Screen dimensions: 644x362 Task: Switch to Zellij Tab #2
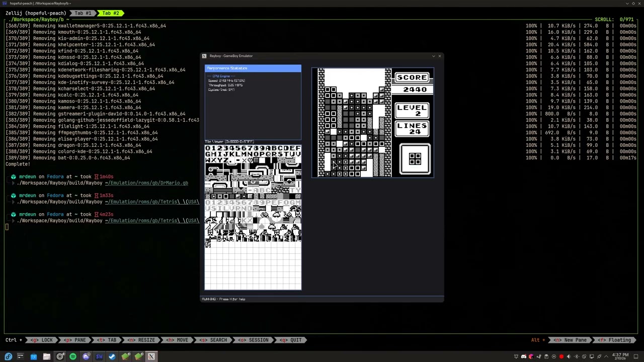click(111, 13)
